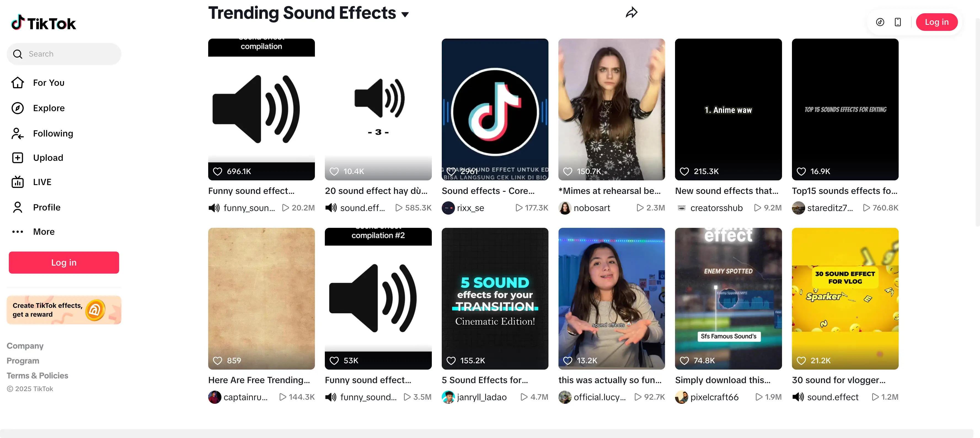Viewport: 980px width, 438px height.
Task: Click the captainru... username link
Action: [x=246, y=397]
